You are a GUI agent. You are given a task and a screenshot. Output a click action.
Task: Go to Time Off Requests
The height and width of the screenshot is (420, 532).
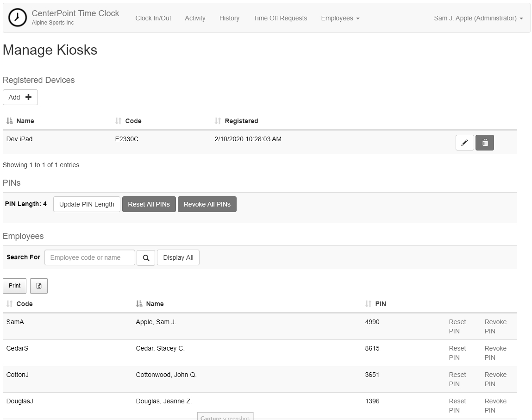(280, 18)
